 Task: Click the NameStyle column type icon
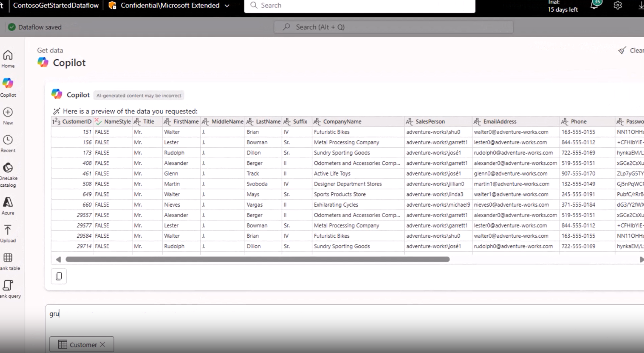click(x=98, y=121)
